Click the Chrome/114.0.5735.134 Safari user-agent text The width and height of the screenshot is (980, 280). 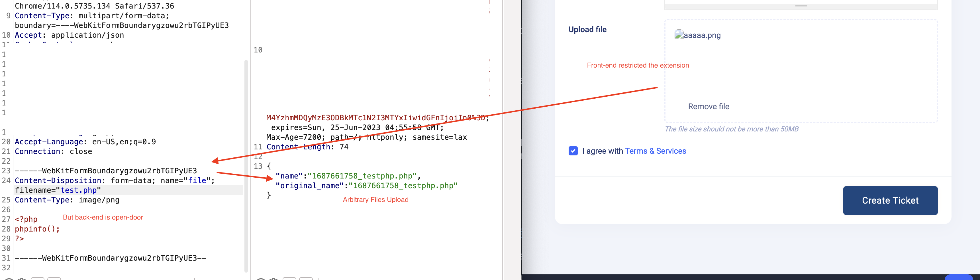click(x=94, y=6)
